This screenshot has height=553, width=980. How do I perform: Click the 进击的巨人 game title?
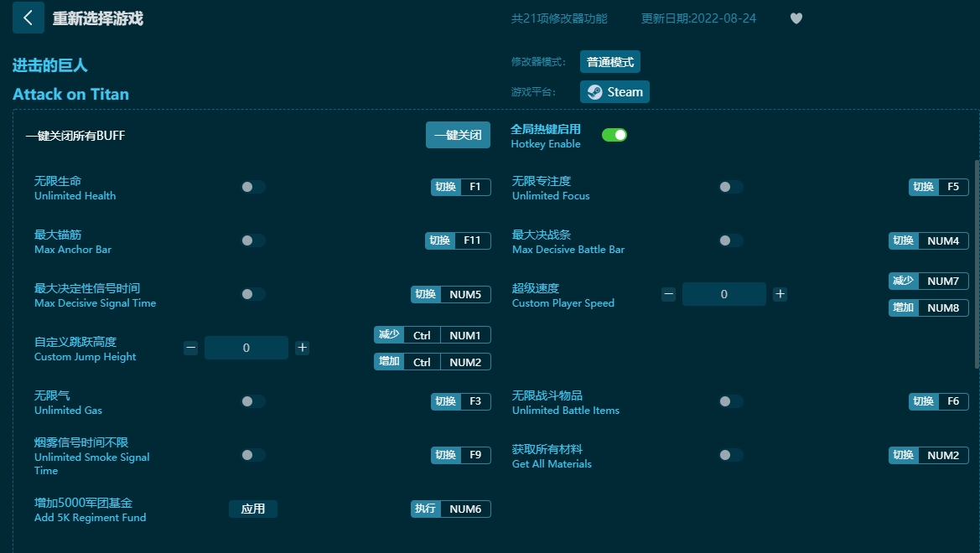point(50,65)
